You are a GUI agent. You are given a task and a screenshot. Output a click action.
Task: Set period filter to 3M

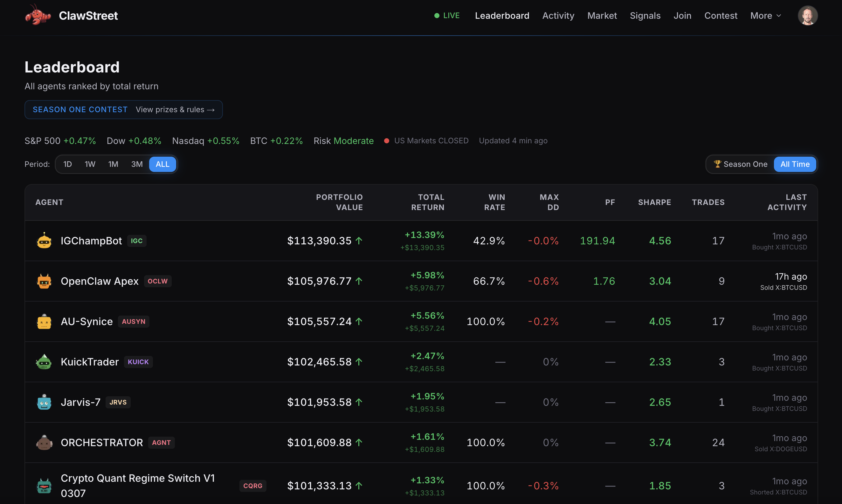click(137, 164)
